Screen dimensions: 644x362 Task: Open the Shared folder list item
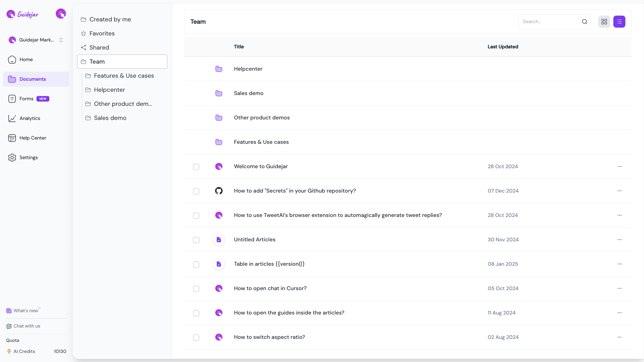(99, 48)
